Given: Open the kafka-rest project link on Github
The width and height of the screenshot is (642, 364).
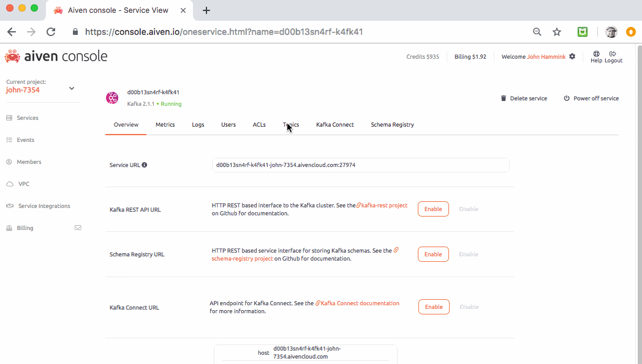Looking at the screenshot, I should (x=382, y=206).
